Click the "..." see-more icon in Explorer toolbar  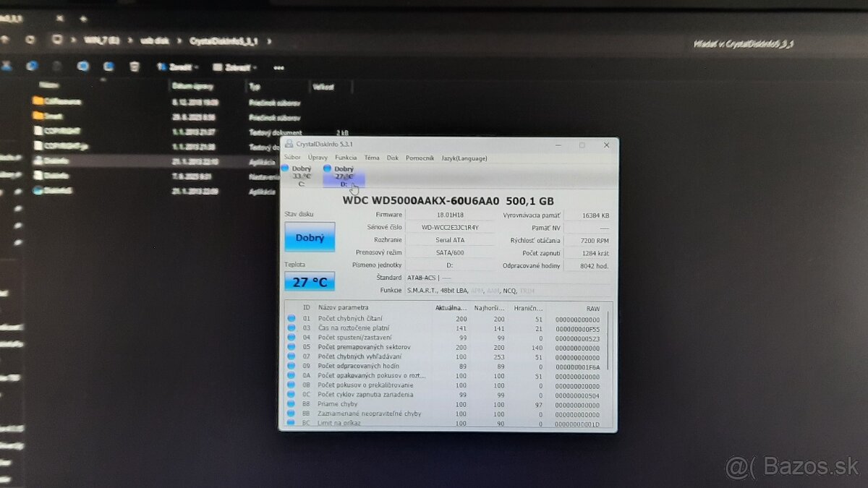coord(278,67)
